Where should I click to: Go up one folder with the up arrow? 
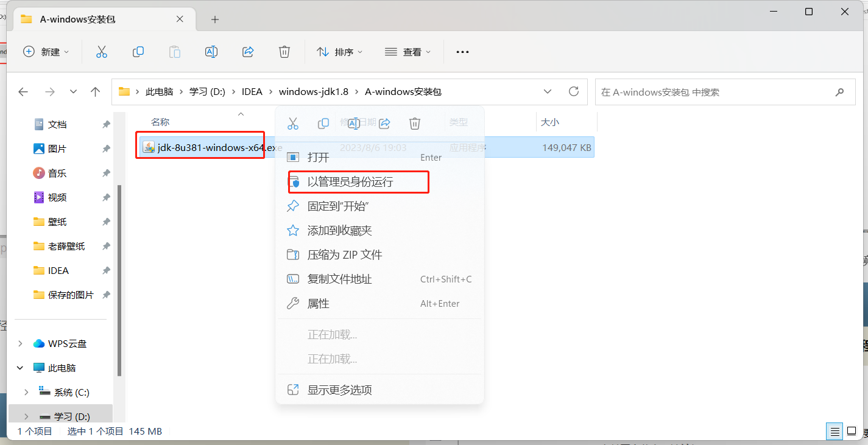[x=95, y=92]
